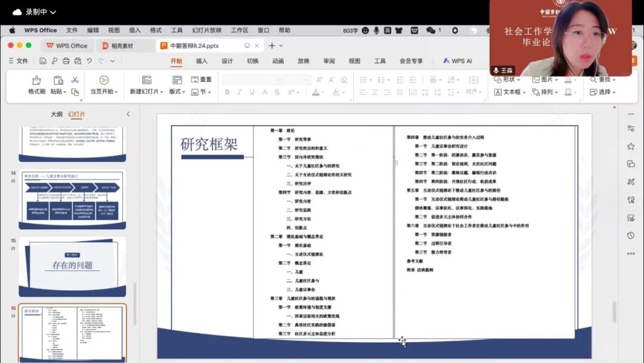Open the WPS AI panel
The height and width of the screenshot is (363, 644).
click(x=457, y=61)
